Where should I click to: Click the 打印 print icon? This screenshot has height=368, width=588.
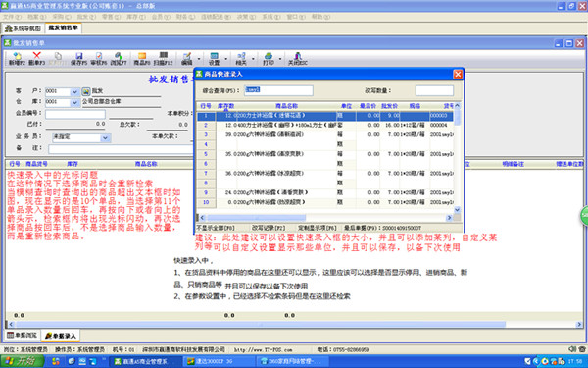[x=269, y=59]
